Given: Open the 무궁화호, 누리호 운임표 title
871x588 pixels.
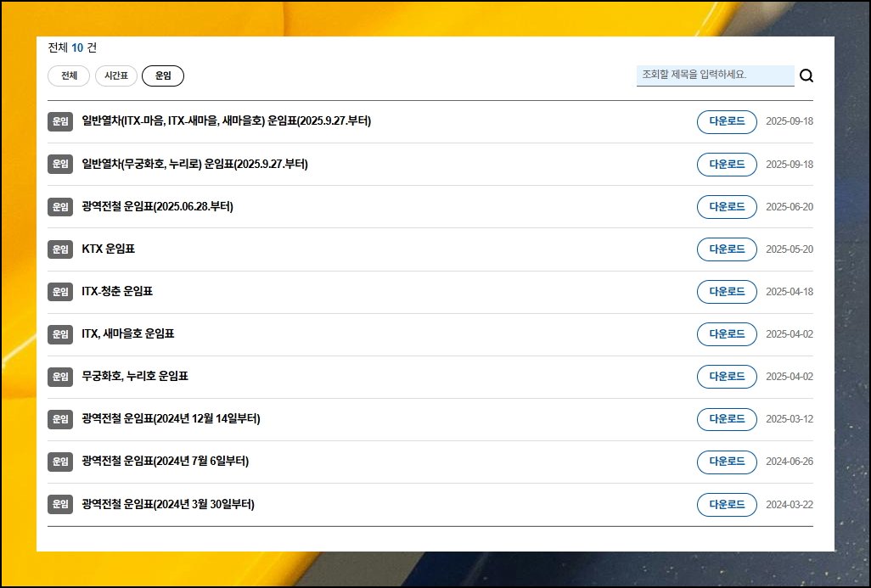Looking at the screenshot, I should tap(135, 377).
